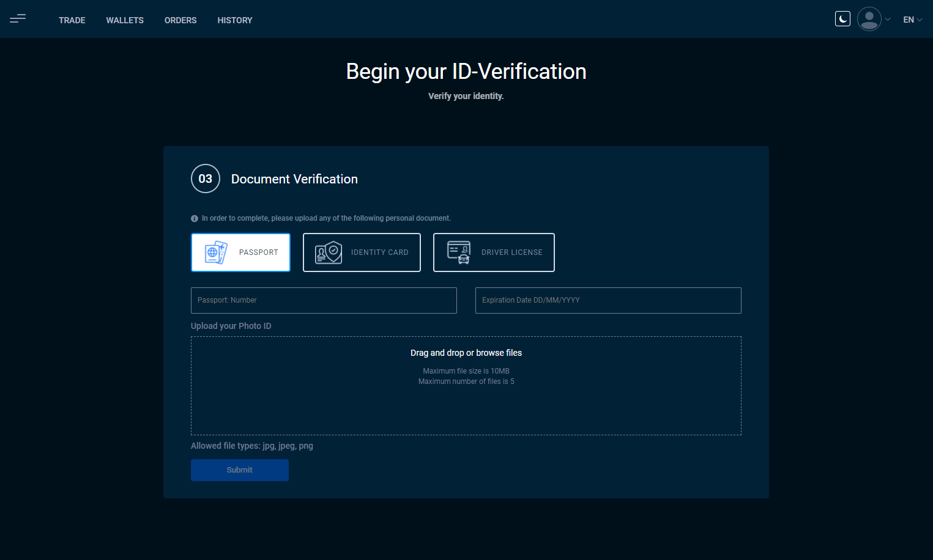Click the Passport Number input field

coord(324,300)
